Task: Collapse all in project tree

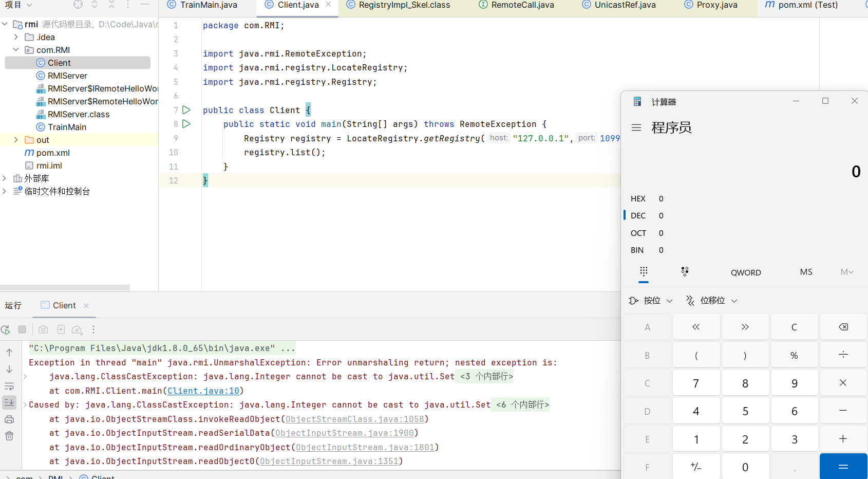Action: [x=111, y=5]
